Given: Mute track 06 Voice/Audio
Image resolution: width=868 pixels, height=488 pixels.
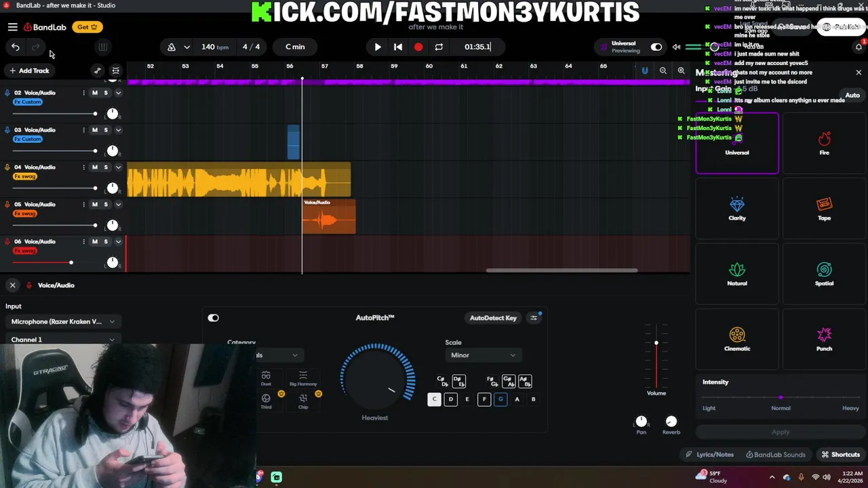Looking at the screenshot, I should 95,242.
